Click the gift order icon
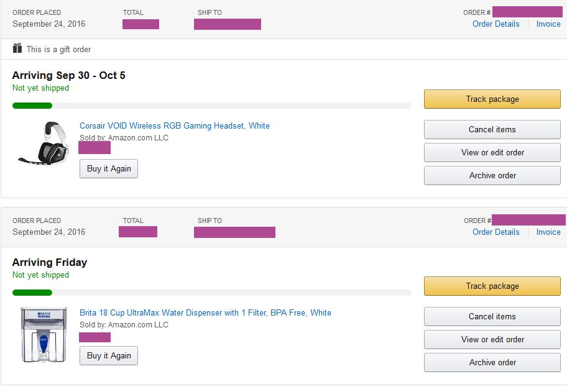 (17, 48)
